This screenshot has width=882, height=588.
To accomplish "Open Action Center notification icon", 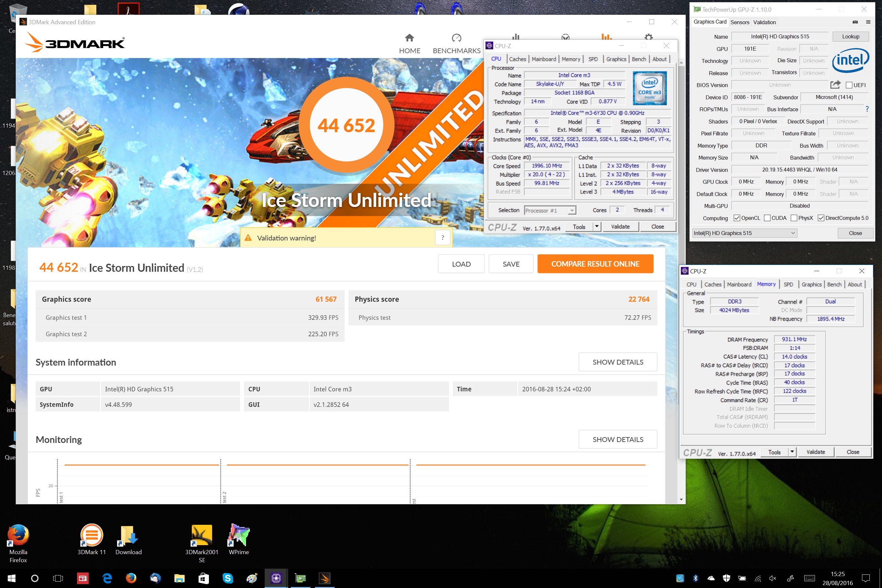I will 866,578.
